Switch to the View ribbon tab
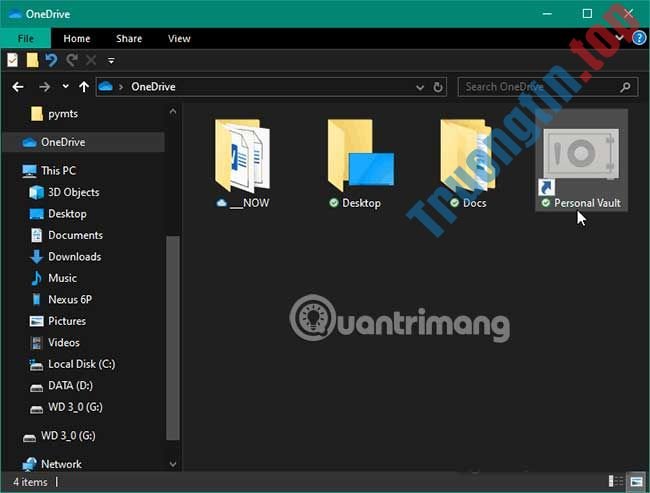 pos(179,39)
